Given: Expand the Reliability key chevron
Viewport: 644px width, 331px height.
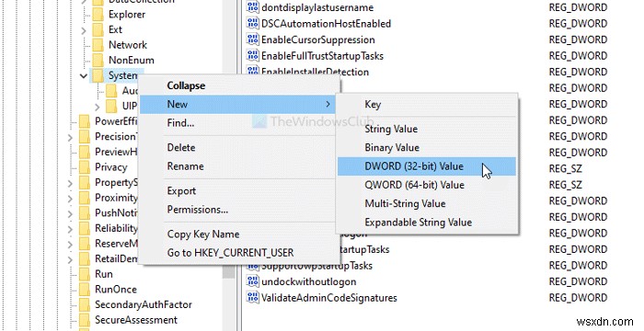Looking at the screenshot, I should (x=70, y=228).
